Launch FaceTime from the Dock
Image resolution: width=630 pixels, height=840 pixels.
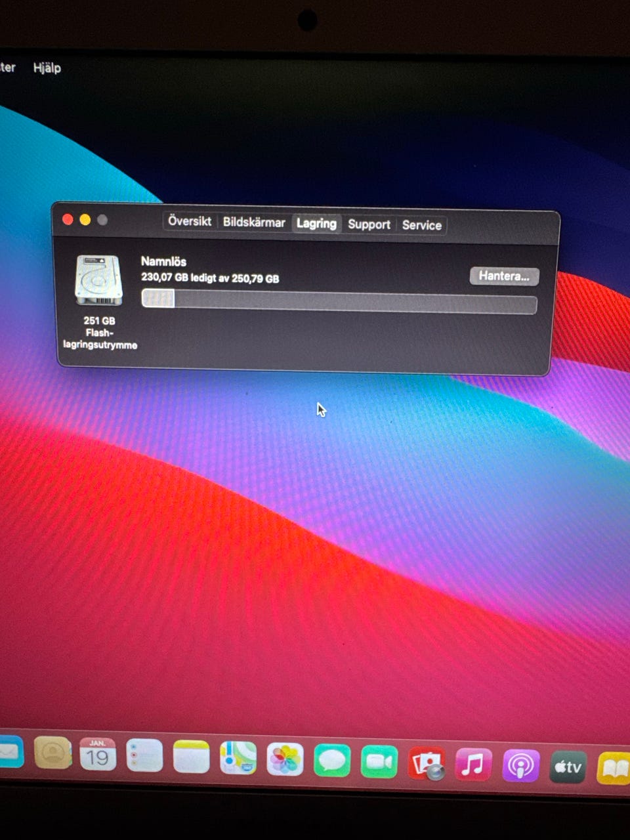pos(379,762)
